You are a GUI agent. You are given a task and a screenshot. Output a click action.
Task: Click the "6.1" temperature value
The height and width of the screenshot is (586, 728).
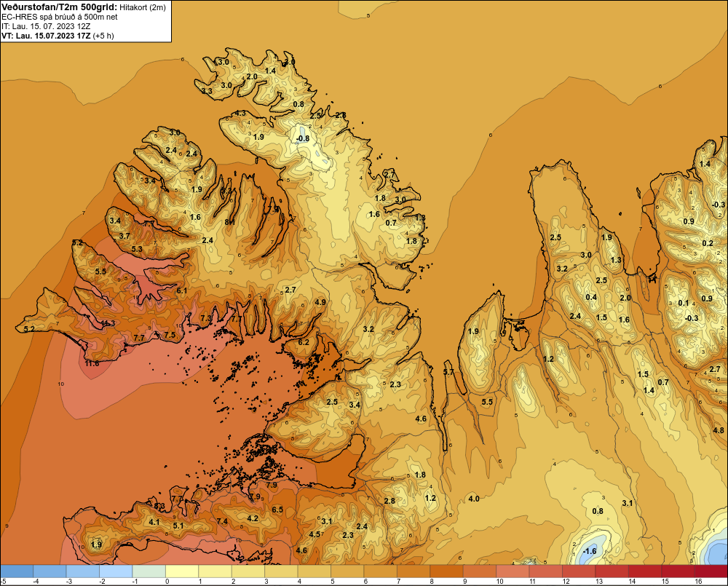(181, 290)
